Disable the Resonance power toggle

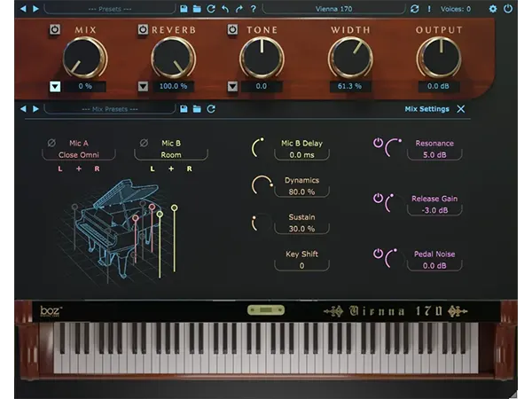tap(378, 143)
